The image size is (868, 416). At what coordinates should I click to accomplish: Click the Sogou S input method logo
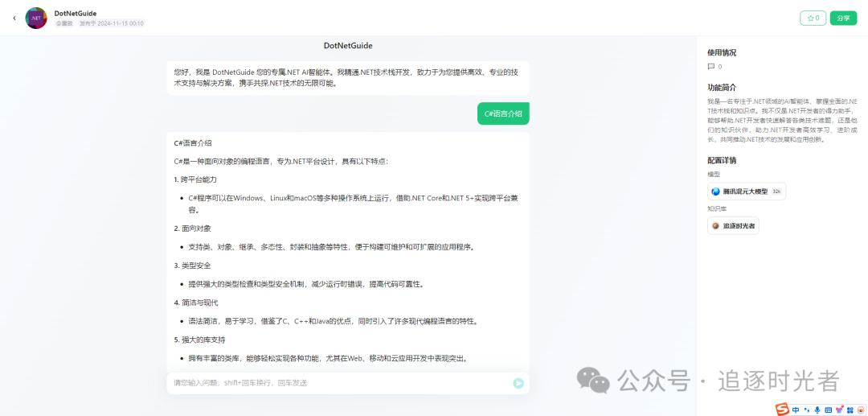[782, 410]
